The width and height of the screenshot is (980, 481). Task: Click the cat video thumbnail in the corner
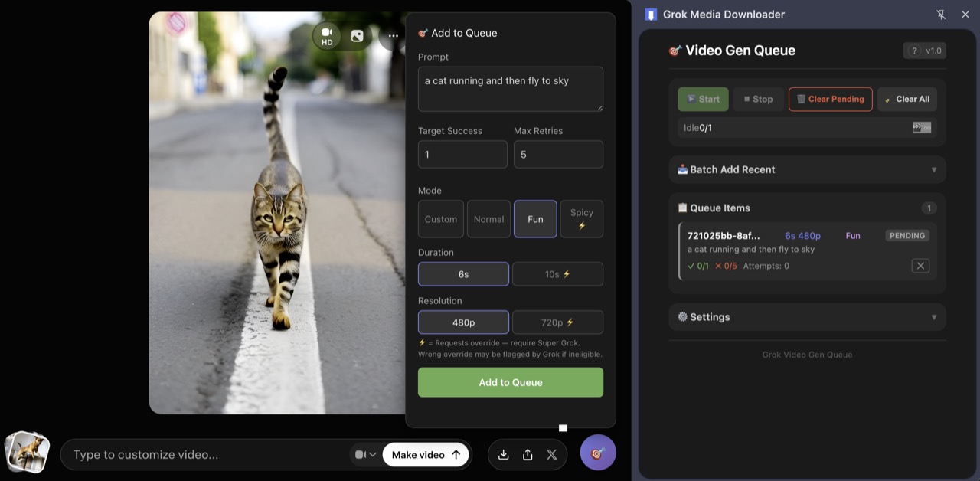tap(28, 453)
